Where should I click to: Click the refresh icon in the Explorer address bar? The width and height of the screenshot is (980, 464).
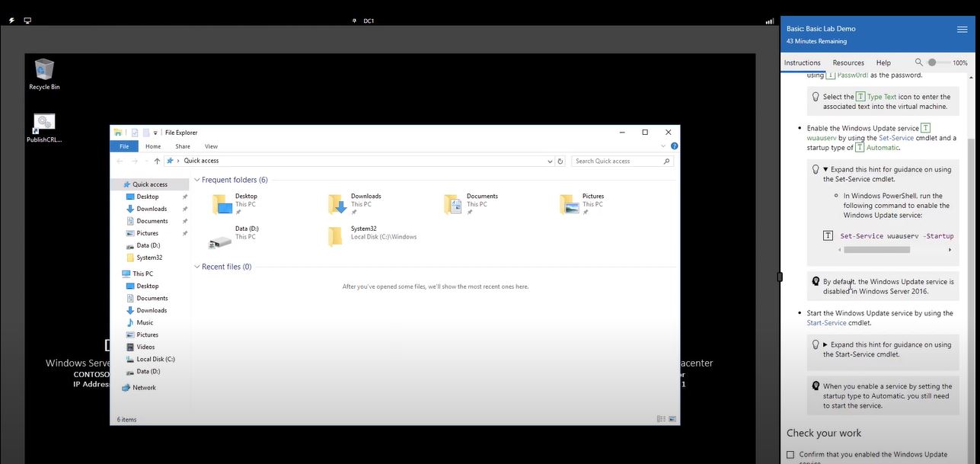click(560, 161)
